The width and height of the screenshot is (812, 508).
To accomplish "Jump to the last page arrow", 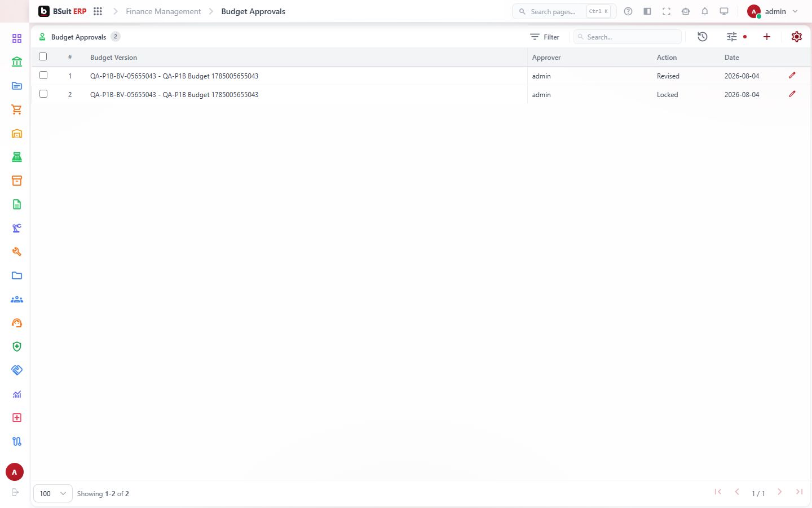I will pos(799,492).
